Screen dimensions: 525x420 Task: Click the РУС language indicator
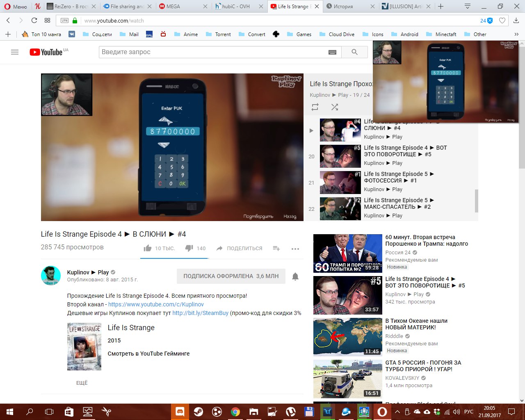point(469,412)
